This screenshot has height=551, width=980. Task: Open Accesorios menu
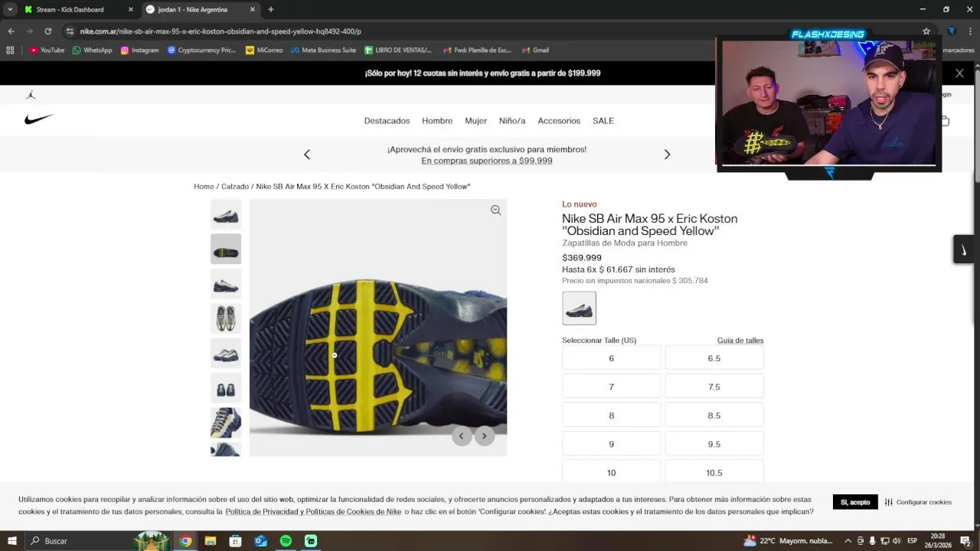559,121
